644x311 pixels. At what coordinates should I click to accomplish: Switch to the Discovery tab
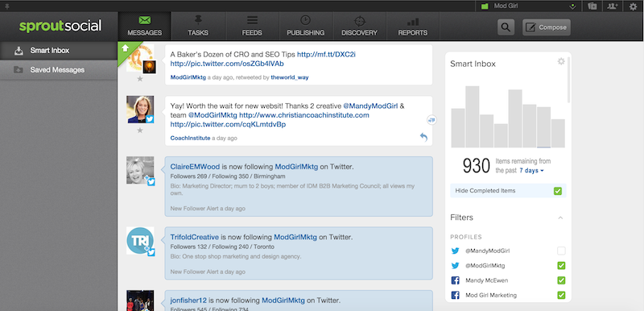coord(359,27)
